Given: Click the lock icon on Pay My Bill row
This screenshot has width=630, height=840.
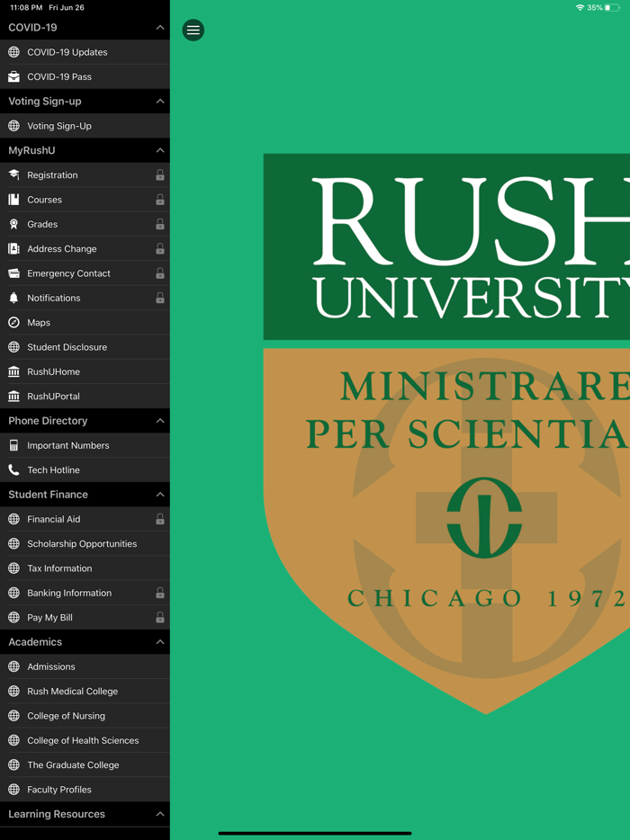Looking at the screenshot, I should click(x=160, y=617).
